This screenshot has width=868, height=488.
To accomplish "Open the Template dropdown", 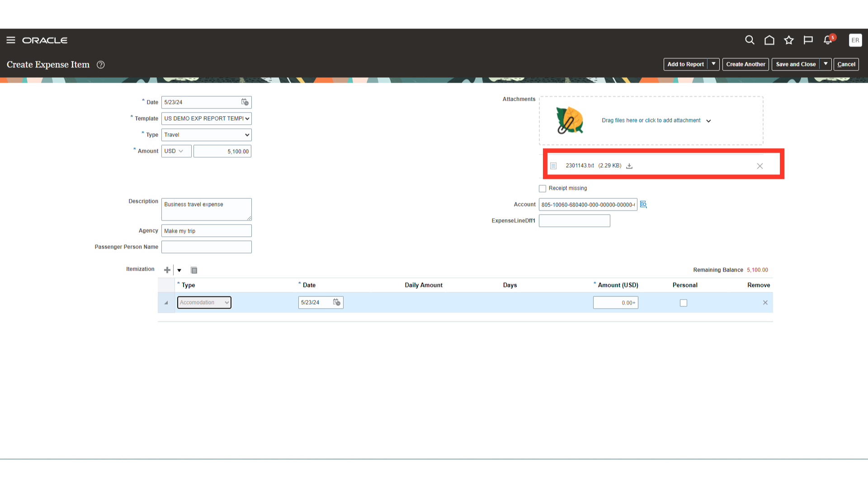I will point(207,118).
